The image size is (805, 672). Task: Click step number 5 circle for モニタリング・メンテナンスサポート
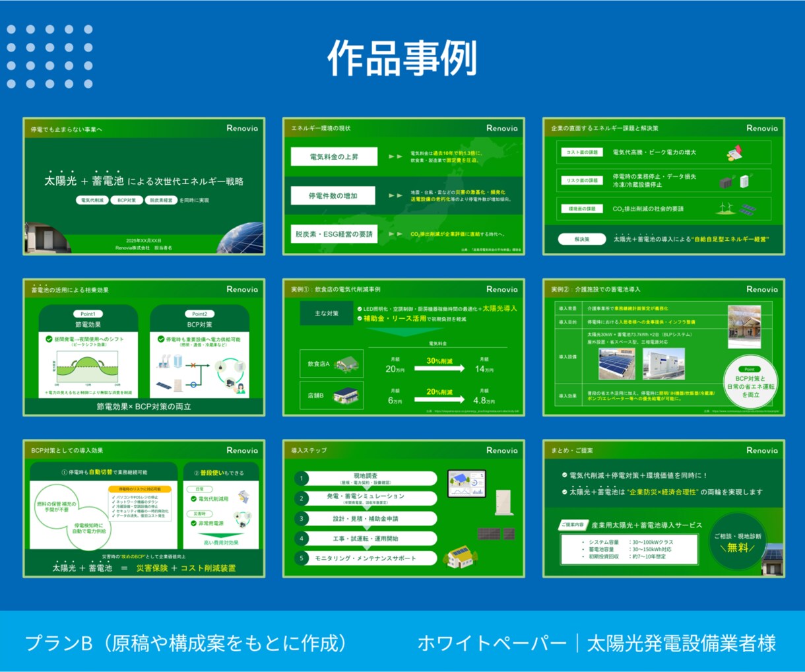[302, 558]
